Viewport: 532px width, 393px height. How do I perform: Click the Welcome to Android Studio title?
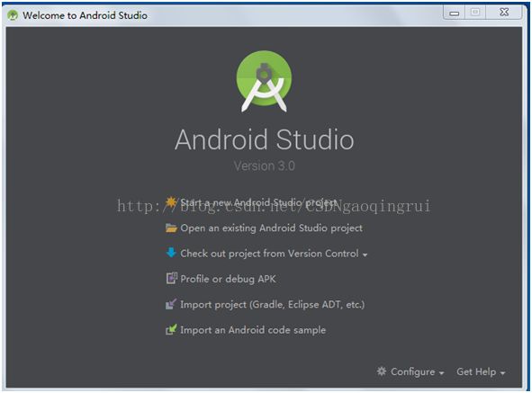click(x=85, y=15)
